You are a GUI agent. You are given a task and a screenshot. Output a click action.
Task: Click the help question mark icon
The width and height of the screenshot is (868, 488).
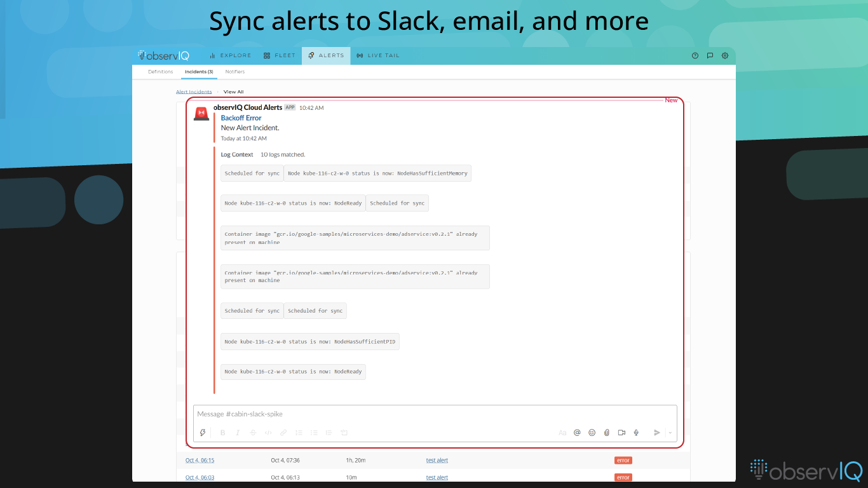click(x=695, y=55)
